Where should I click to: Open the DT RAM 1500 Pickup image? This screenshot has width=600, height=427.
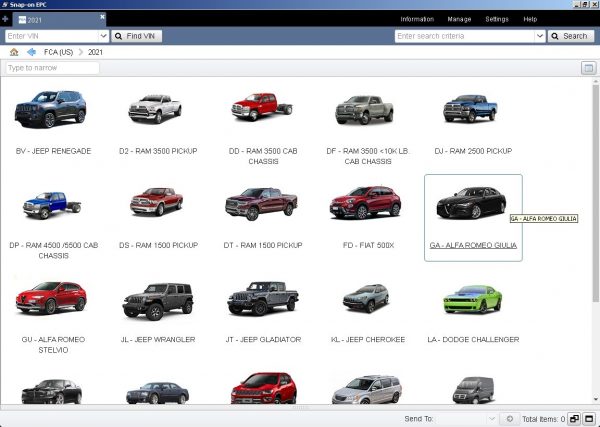click(x=261, y=204)
